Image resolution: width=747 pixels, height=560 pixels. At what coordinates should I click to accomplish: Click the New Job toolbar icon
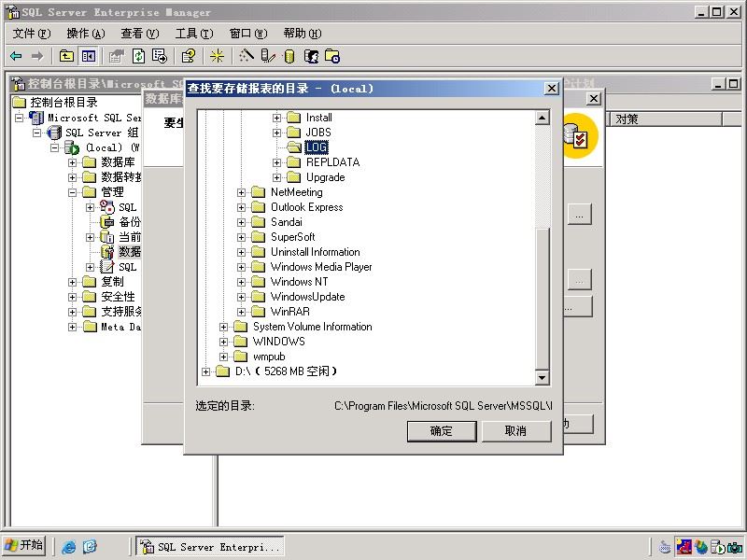pos(332,56)
